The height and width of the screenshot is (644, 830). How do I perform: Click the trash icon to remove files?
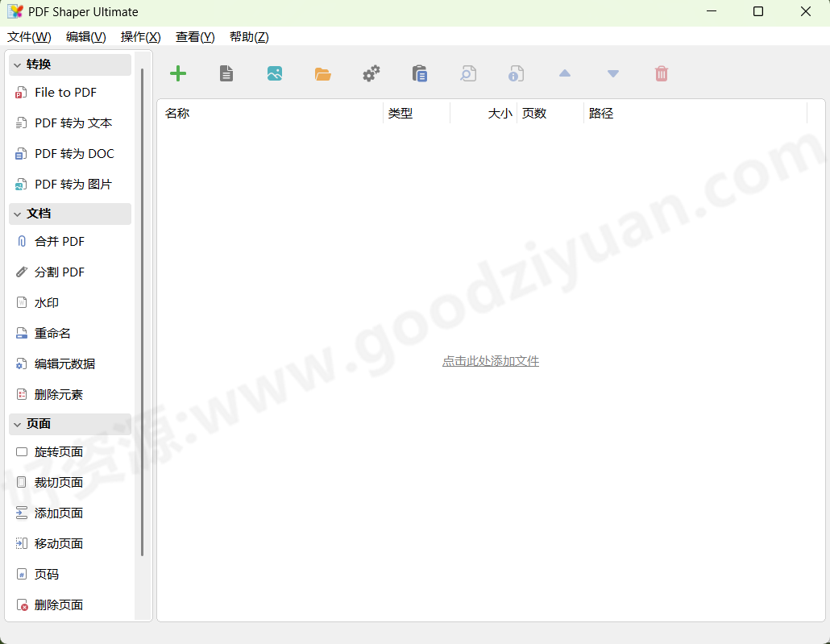661,73
